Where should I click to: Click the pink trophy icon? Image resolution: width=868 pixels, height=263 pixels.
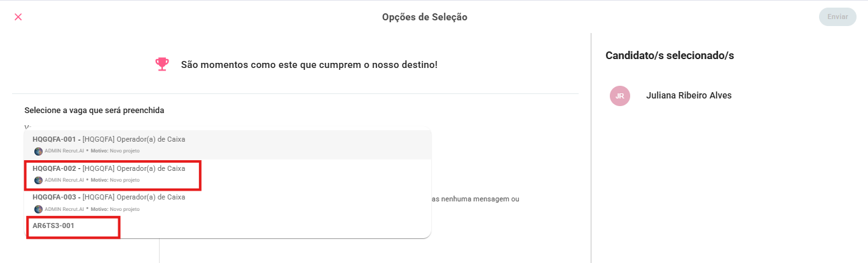click(162, 64)
